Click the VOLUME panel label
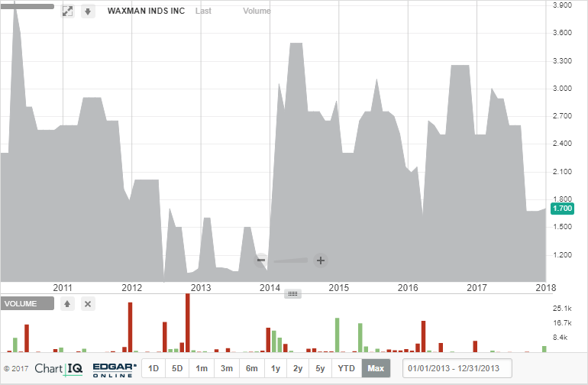Viewport: 588px width, 385px height. tap(27, 303)
